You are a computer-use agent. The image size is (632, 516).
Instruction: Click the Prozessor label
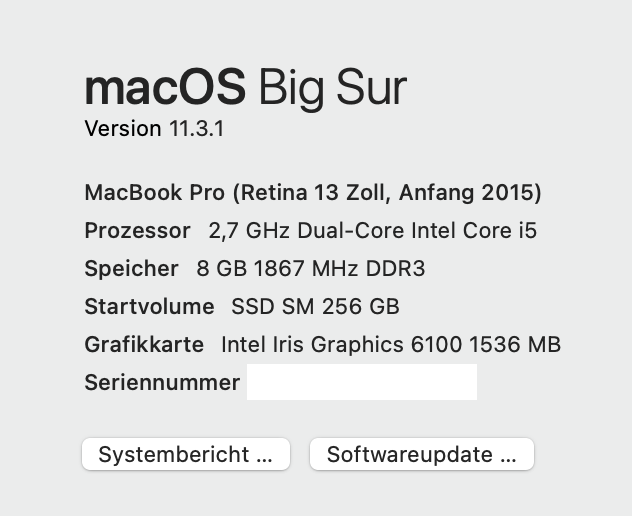[137, 231]
